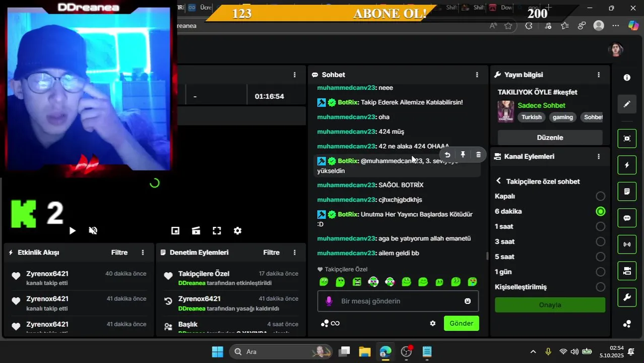Click the gaming stream tag
Image resolution: width=644 pixels, height=363 pixels.
(x=562, y=117)
